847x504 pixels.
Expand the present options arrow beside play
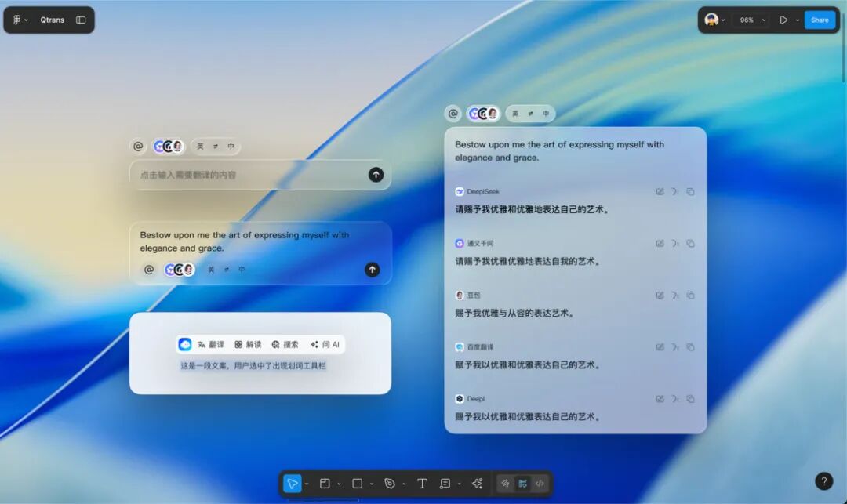798,20
